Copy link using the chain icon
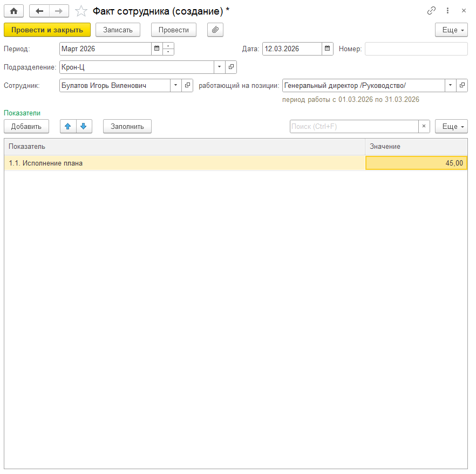This screenshot has width=476, height=474. 431,11
